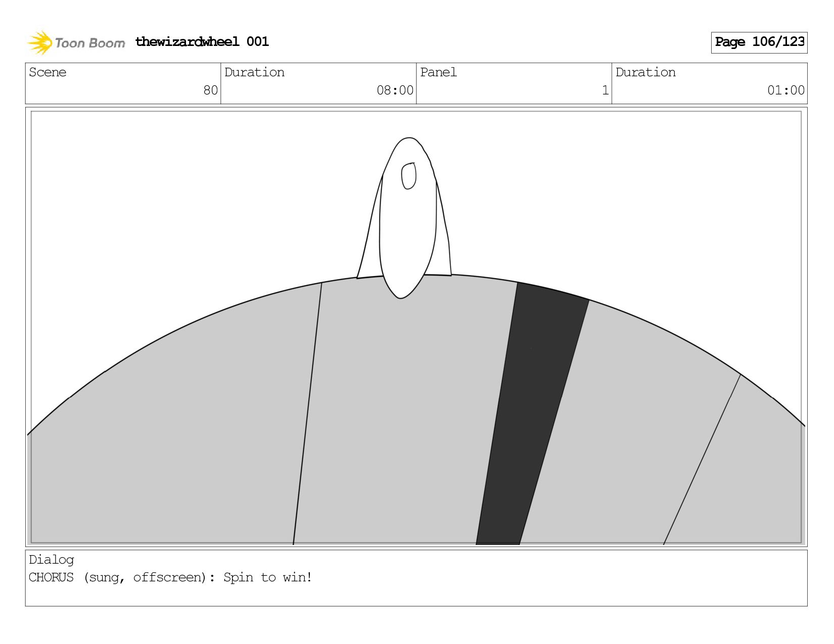This screenshot has width=834, height=644.
Task: Click the small oval inside the pointer
Action: pos(408,176)
